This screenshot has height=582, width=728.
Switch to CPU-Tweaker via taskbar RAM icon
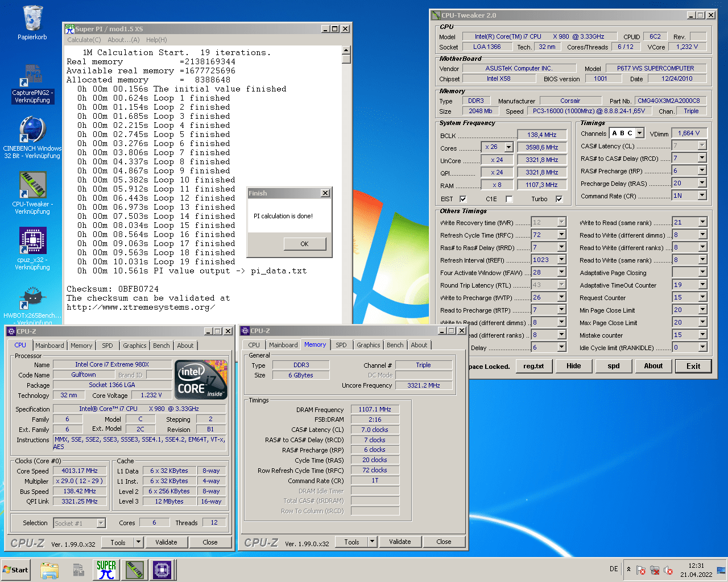point(135,570)
